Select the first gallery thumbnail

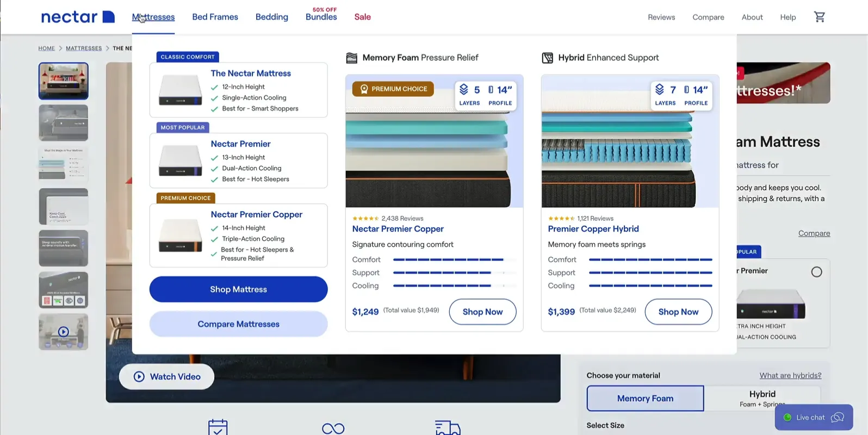pos(63,81)
